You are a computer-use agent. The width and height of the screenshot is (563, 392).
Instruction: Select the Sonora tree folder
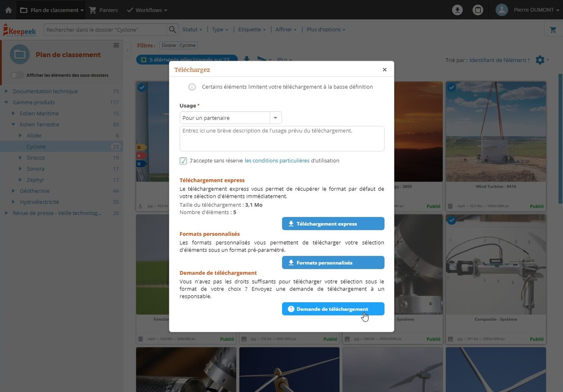coord(35,169)
